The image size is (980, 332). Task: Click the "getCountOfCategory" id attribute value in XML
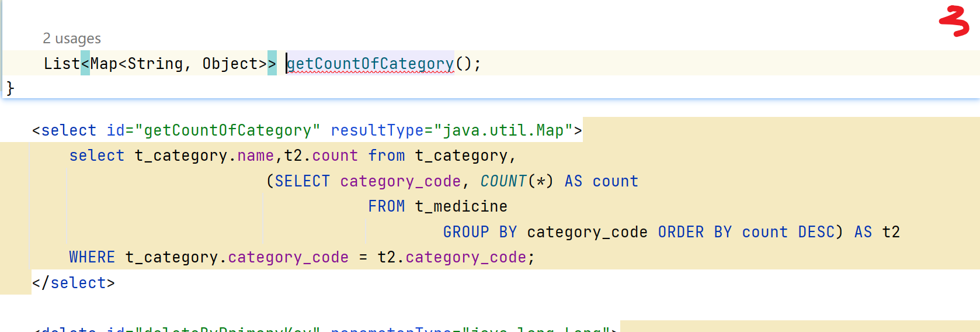(x=227, y=130)
